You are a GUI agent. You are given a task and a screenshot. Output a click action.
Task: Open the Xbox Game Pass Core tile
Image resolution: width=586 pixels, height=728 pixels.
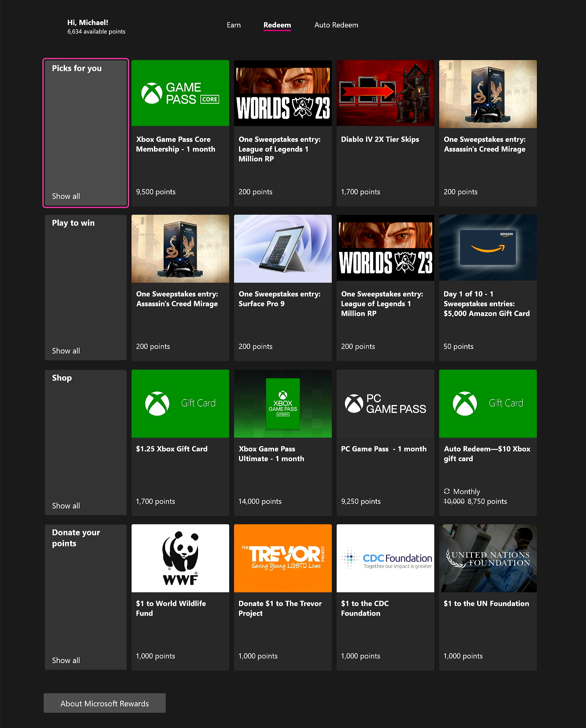coord(180,93)
